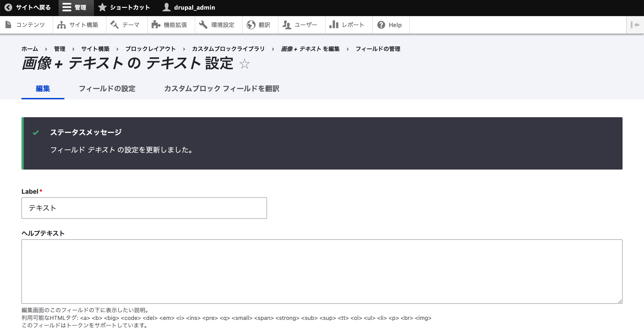Click the レポート bar chart icon
The width and height of the screenshot is (644, 336).
pyautogui.click(x=334, y=25)
